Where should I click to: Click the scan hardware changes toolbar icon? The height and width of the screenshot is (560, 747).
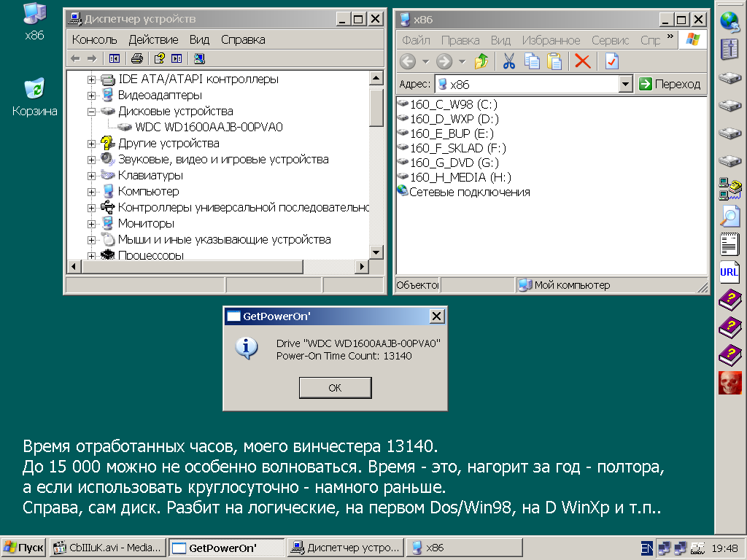click(199, 58)
